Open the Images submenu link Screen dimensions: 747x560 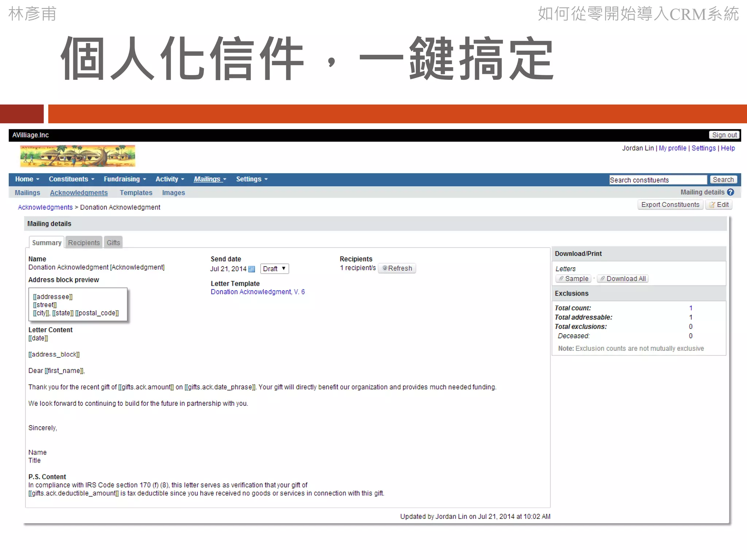click(174, 192)
